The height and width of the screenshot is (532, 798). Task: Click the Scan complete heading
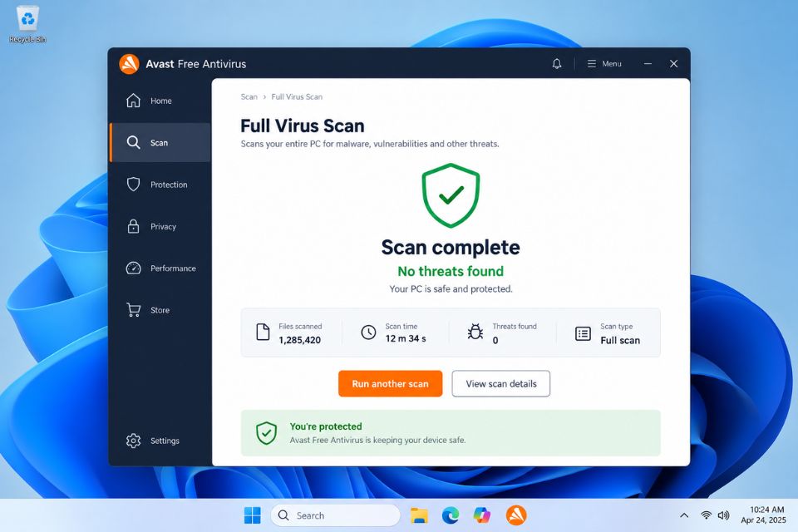451,248
